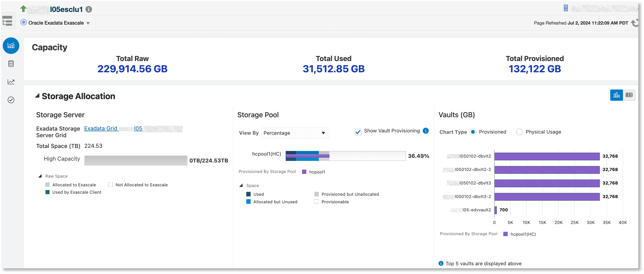Click the trend line chart icon in sidebar
Screen dimensions: 644x274
point(11,81)
